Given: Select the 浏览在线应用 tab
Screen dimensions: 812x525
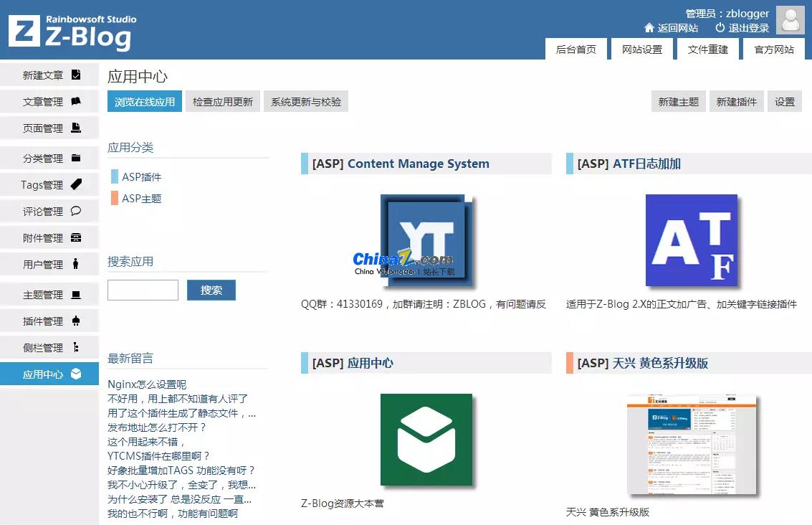Looking at the screenshot, I should coord(145,102).
